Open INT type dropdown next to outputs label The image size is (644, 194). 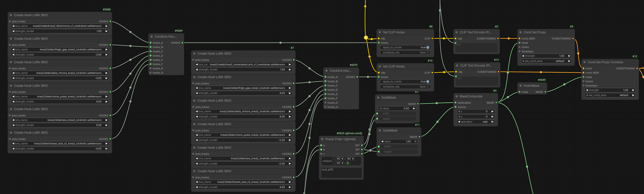(339, 159)
